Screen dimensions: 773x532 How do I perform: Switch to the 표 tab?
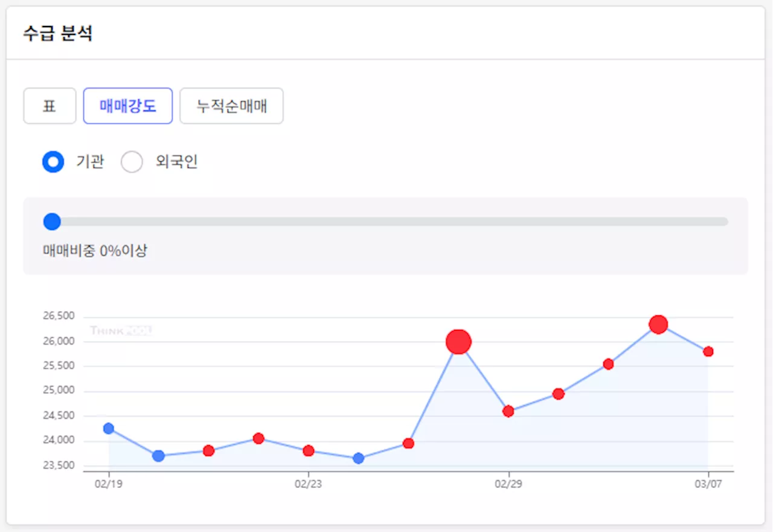pyautogui.click(x=50, y=106)
